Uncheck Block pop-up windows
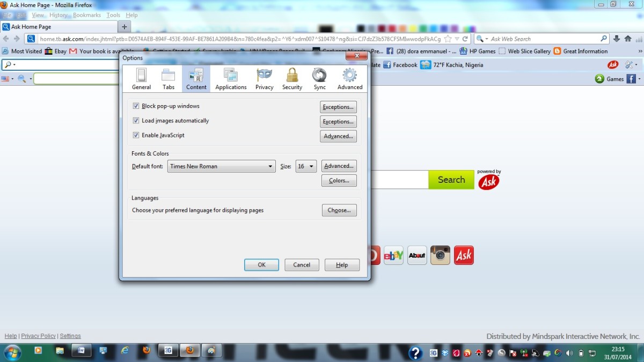644x362 pixels. (x=136, y=106)
